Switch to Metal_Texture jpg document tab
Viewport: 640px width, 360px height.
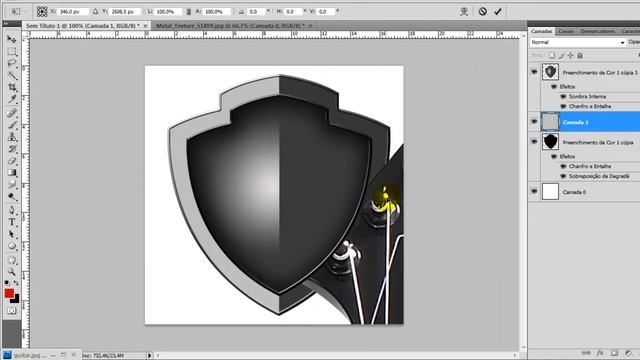pyautogui.click(x=230, y=26)
